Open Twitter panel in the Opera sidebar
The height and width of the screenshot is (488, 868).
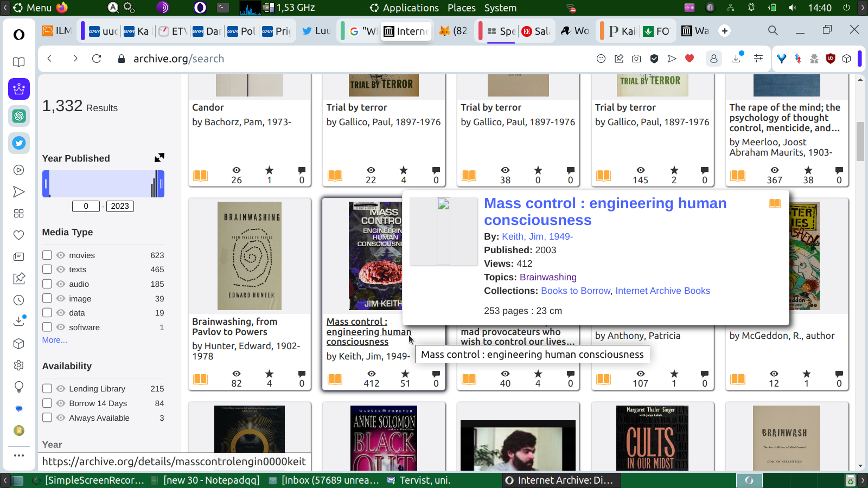[x=19, y=143]
